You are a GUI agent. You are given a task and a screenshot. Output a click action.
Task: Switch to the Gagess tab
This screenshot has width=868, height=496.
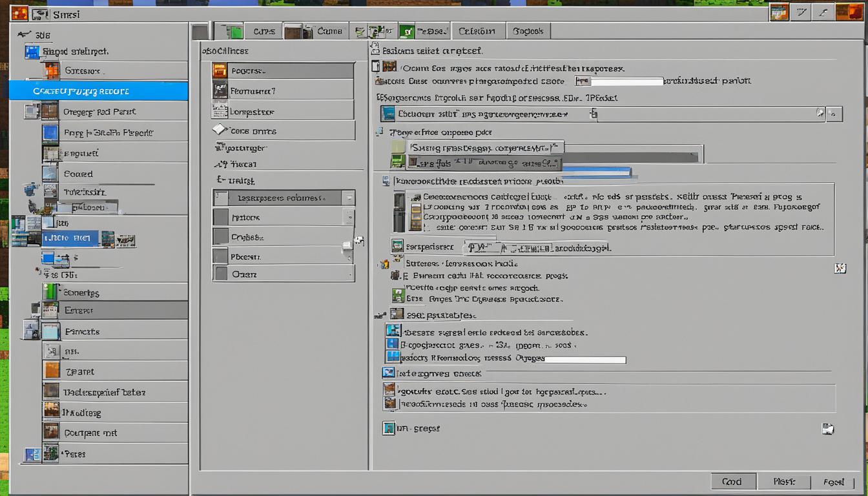528,30
